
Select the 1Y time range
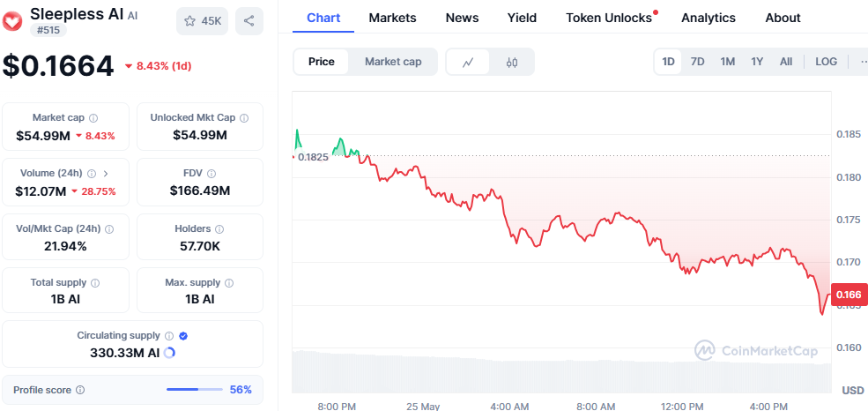757,62
